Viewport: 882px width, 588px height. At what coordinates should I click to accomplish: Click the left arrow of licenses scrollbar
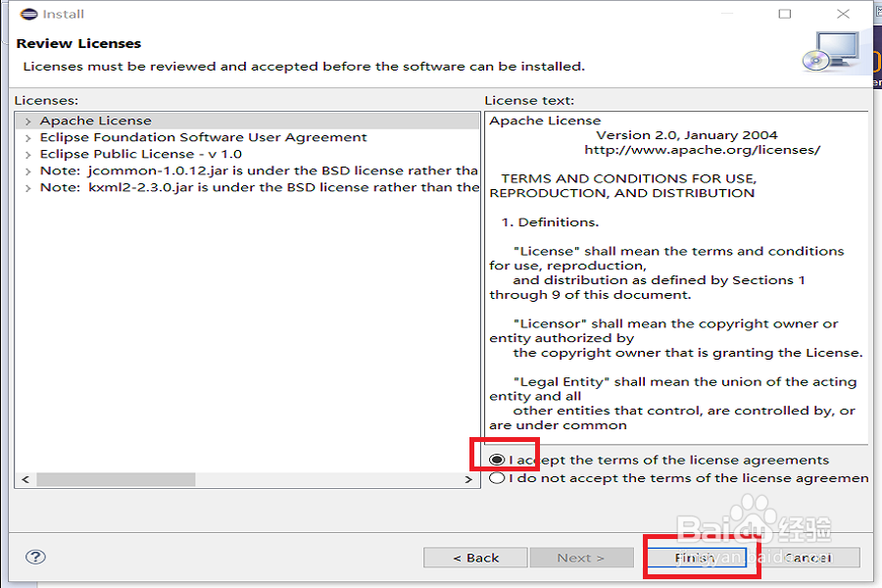[x=25, y=479]
